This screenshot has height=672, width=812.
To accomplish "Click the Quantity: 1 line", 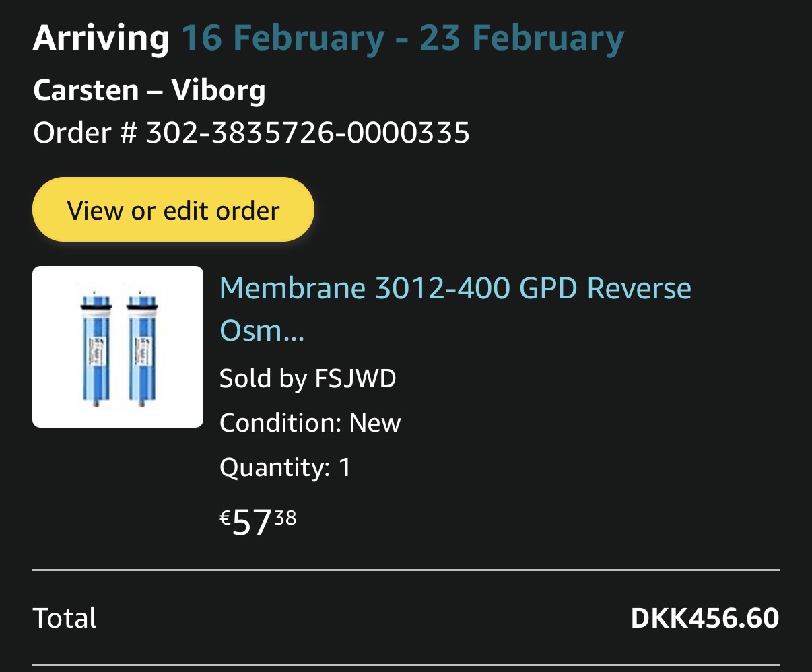I will [285, 467].
